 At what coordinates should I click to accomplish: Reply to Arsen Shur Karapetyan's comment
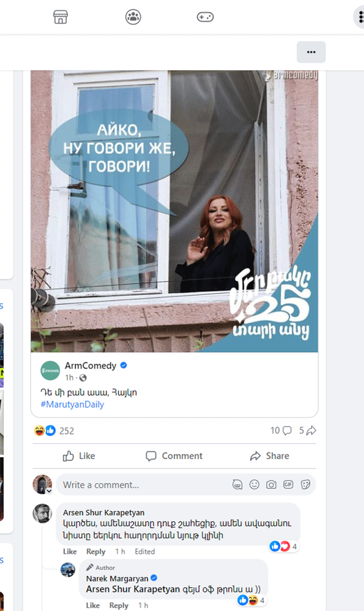click(96, 551)
